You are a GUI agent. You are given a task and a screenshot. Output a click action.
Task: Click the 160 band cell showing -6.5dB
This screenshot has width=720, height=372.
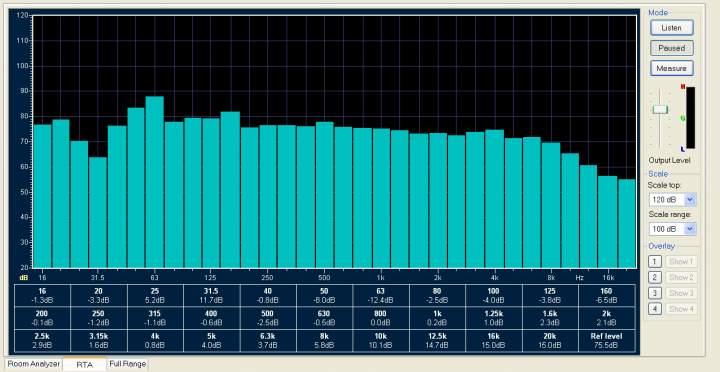(x=607, y=295)
